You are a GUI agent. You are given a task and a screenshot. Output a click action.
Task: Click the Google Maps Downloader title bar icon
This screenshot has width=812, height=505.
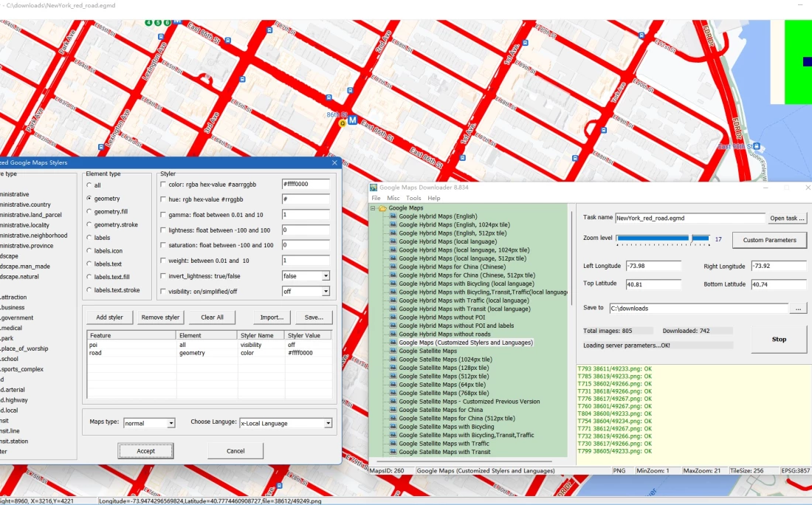[374, 188]
